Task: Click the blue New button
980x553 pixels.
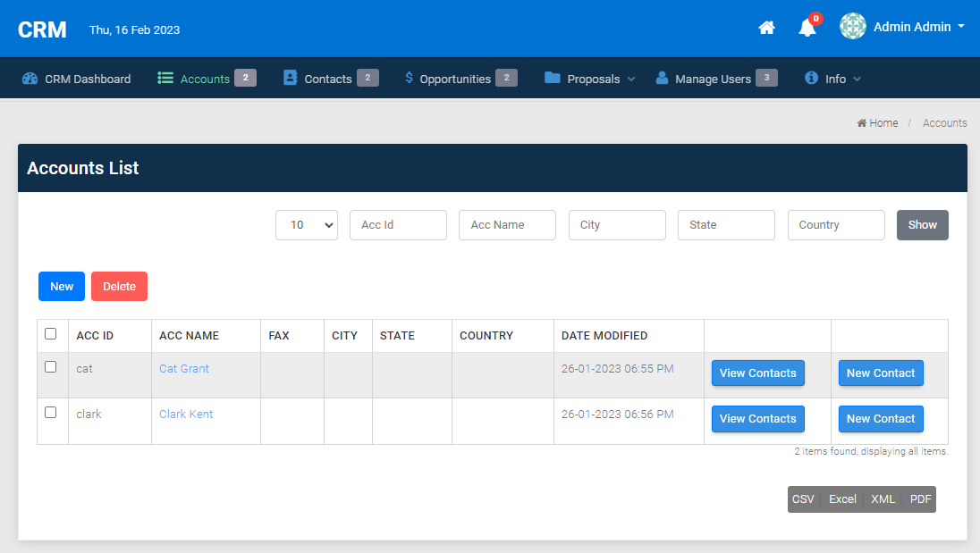Action: (62, 287)
